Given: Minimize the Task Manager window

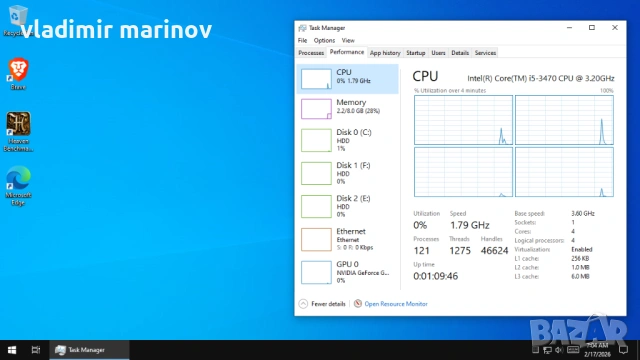Looking at the screenshot, I should 569,28.
